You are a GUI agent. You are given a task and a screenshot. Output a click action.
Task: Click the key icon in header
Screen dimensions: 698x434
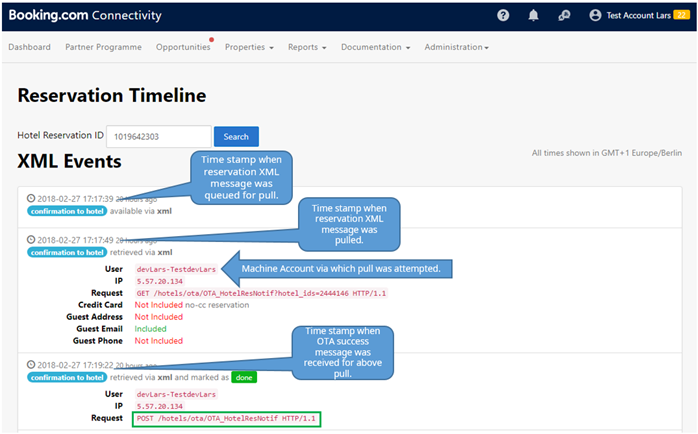(x=564, y=15)
